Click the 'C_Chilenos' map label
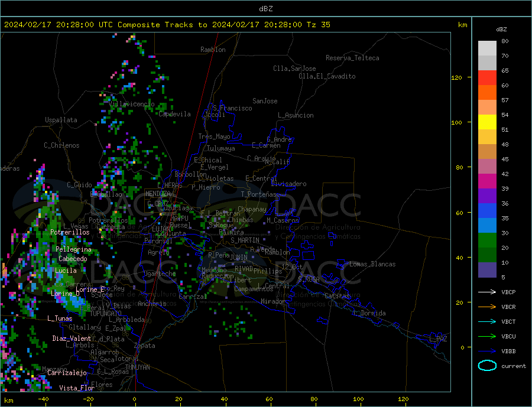Screen dimensions: 532x407 61,145
